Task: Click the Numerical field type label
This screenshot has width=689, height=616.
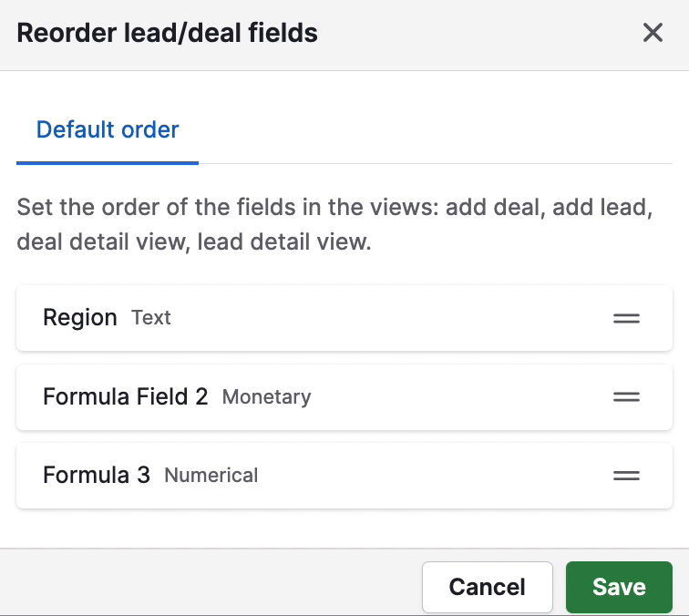Action: click(211, 476)
